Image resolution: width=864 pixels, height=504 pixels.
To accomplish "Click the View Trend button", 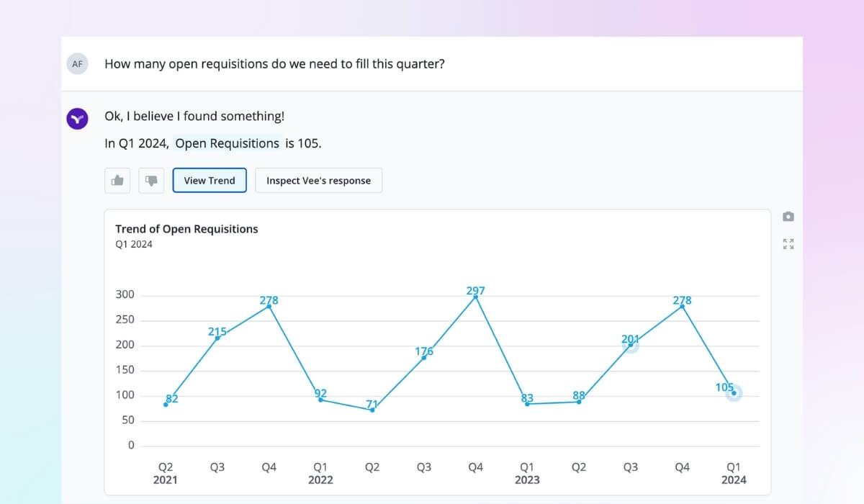I will point(210,180).
